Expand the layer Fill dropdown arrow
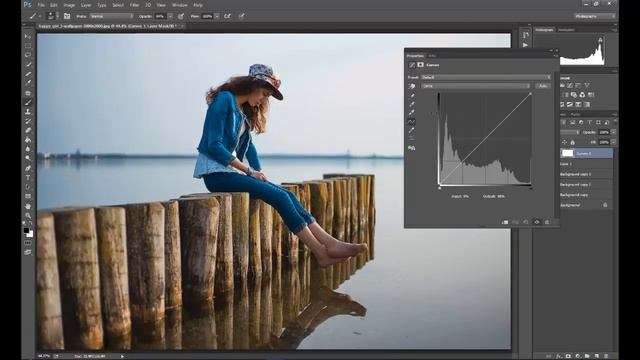This screenshot has width=640, height=360. [613, 142]
